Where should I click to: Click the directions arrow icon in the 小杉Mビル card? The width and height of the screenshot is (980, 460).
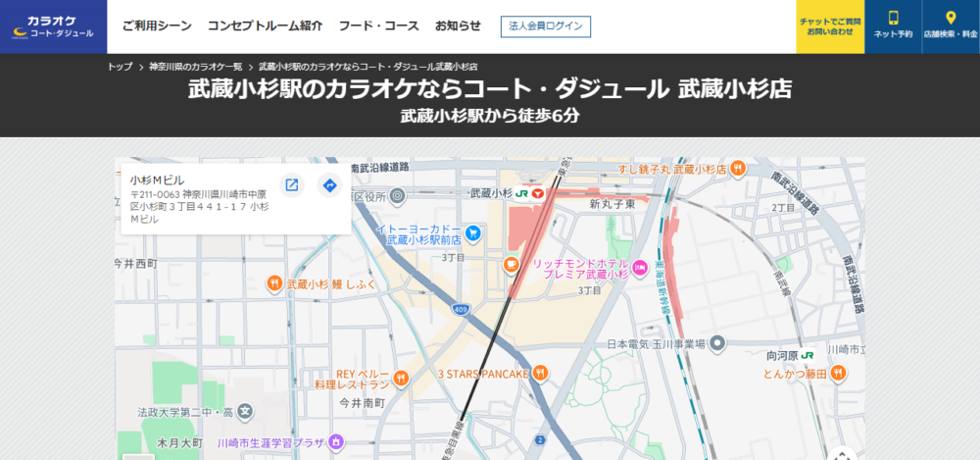(x=329, y=185)
